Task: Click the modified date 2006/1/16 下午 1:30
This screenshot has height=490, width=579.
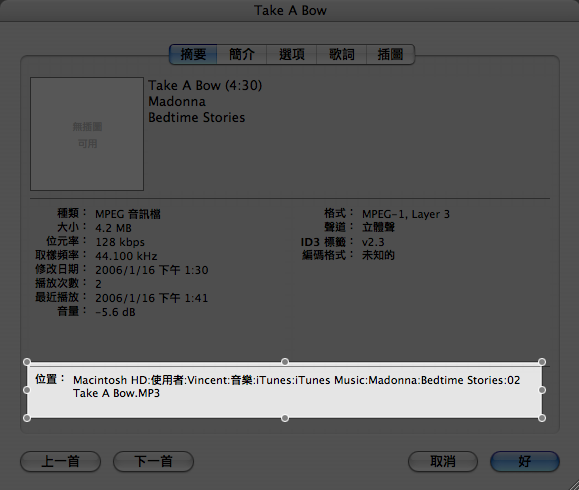Action: click(152, 270)
